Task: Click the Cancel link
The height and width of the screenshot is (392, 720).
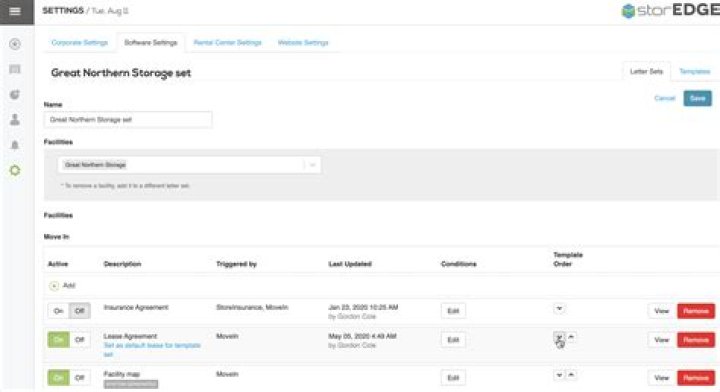Action: point(664,98)
